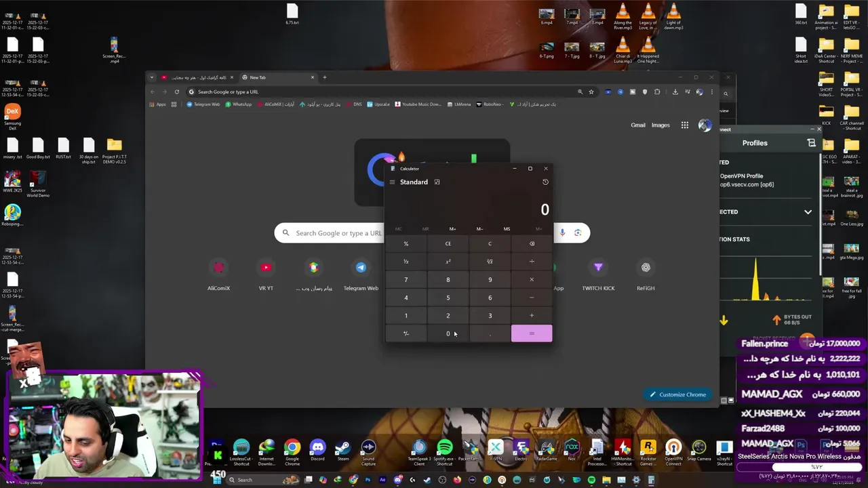Open ReFiGH shortcut tile
Image resolution: width=868 pixels, height=488 pixels.
(x=646, y=274)
